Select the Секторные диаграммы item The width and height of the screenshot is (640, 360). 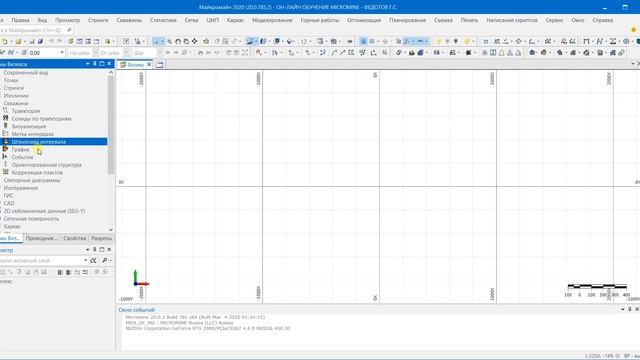(x=31, y=180)
